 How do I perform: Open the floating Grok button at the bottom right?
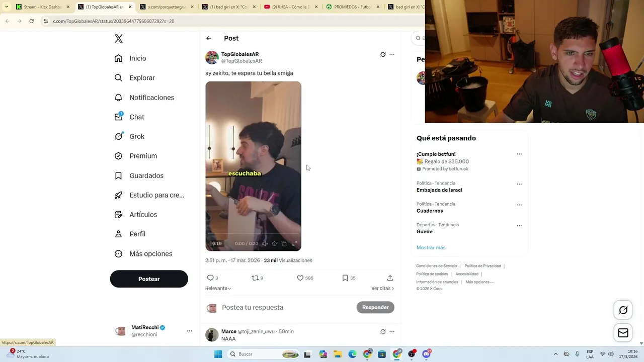click(x=623, y=310)
